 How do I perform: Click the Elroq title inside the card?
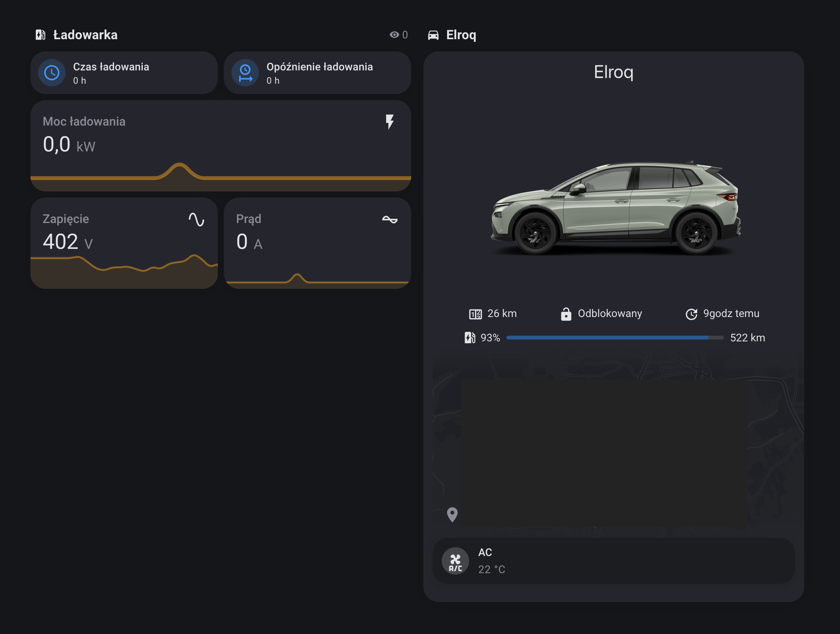click(x=613, y=72)
